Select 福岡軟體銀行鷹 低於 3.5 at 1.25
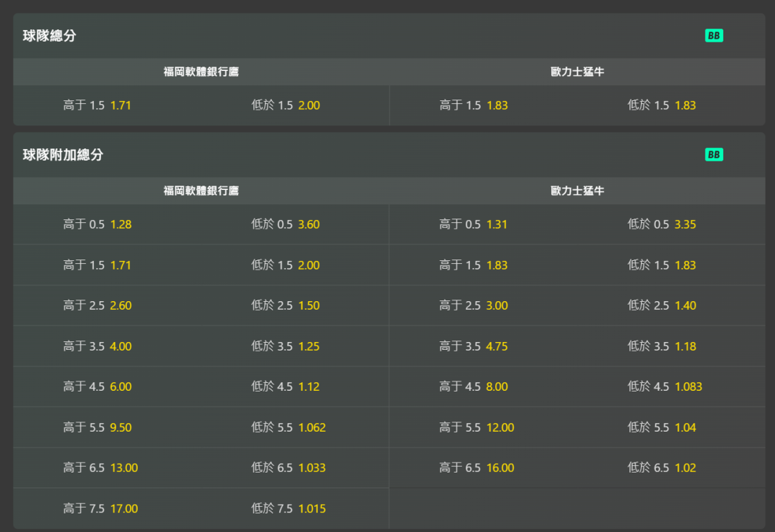The height and width of the screenshot is (532, 775). 286,346
